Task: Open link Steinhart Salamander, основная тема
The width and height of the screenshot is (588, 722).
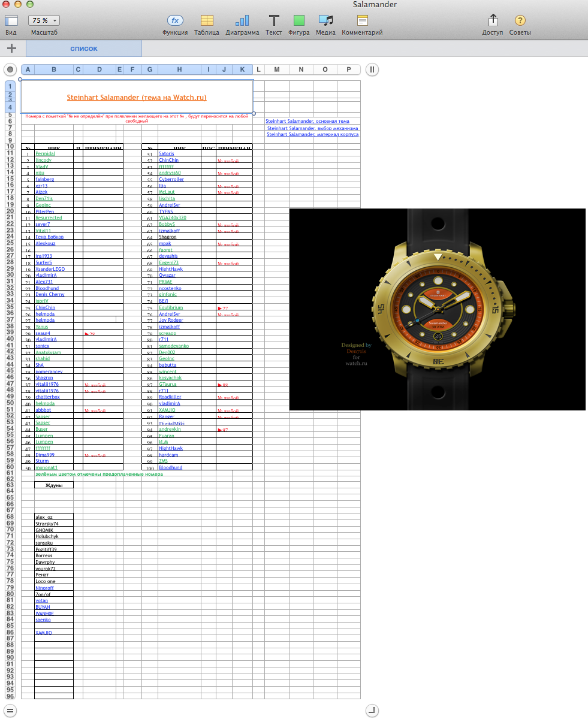Action: (x=307, y=121)
